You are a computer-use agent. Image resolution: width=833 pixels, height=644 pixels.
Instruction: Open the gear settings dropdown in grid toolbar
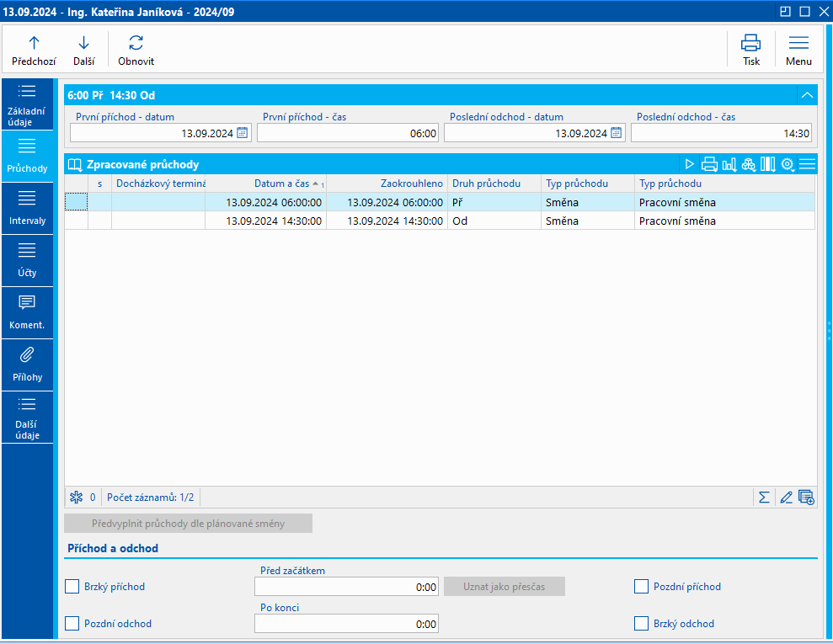[x=788, y=164]
